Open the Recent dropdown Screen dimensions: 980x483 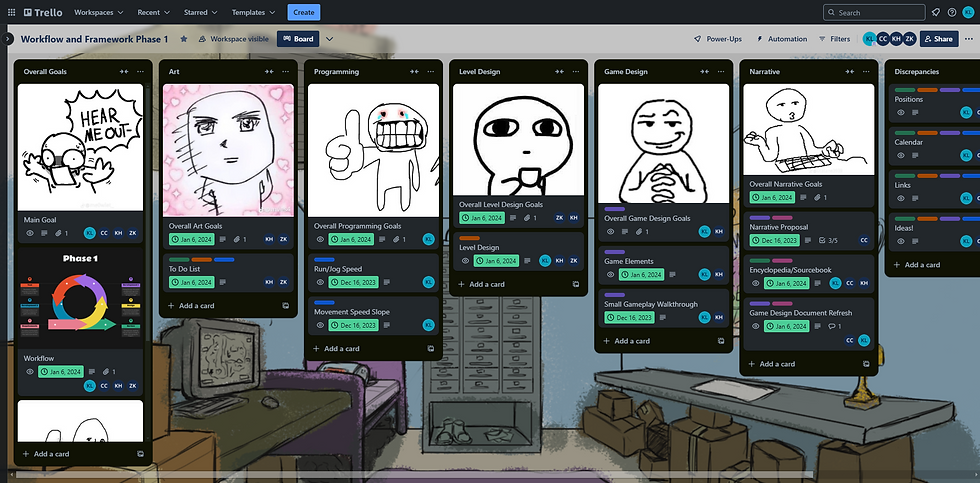click(154, 12)
